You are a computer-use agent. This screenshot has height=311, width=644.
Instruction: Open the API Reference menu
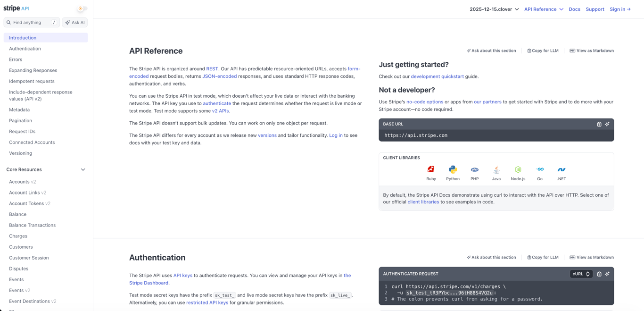[544, 9]
